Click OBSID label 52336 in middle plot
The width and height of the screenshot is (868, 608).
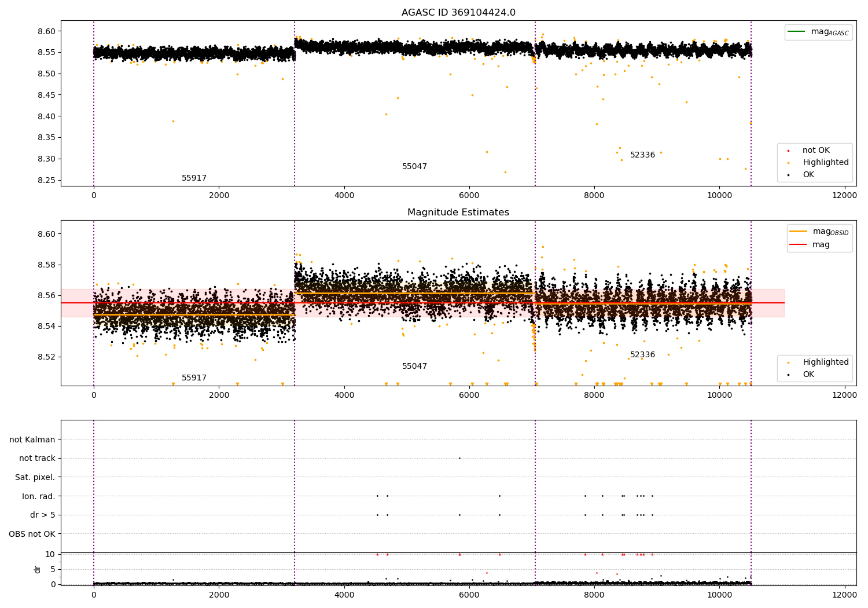(x=642, y=355)
